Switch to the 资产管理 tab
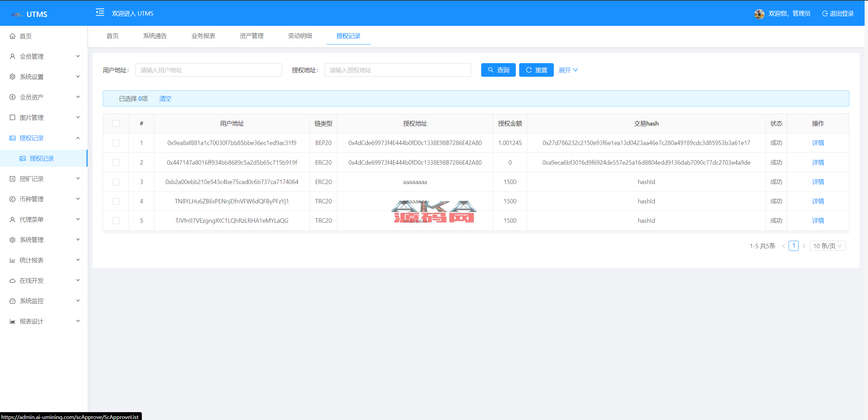The height and width of the screenshot is (420, 868). coord(251,36)
